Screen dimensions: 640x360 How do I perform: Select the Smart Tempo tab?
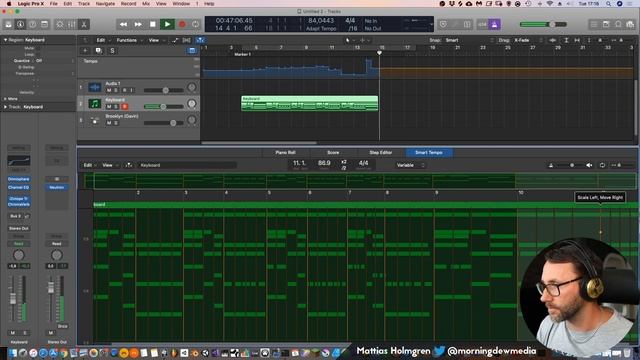click(429, 153)
